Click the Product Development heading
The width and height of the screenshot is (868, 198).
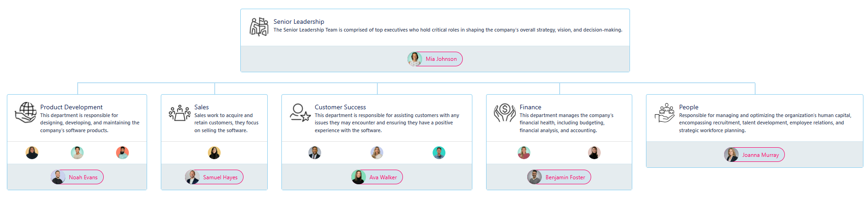(71, 107)
